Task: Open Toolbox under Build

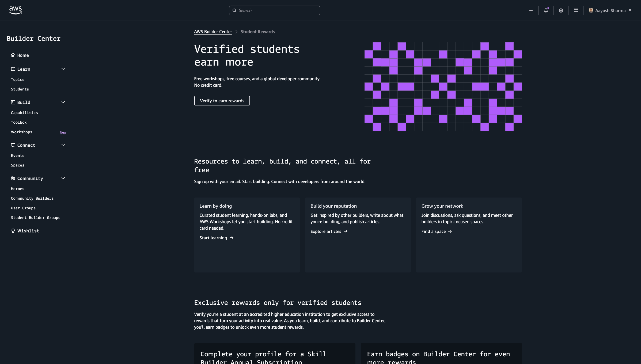Action: coord(19,122)
